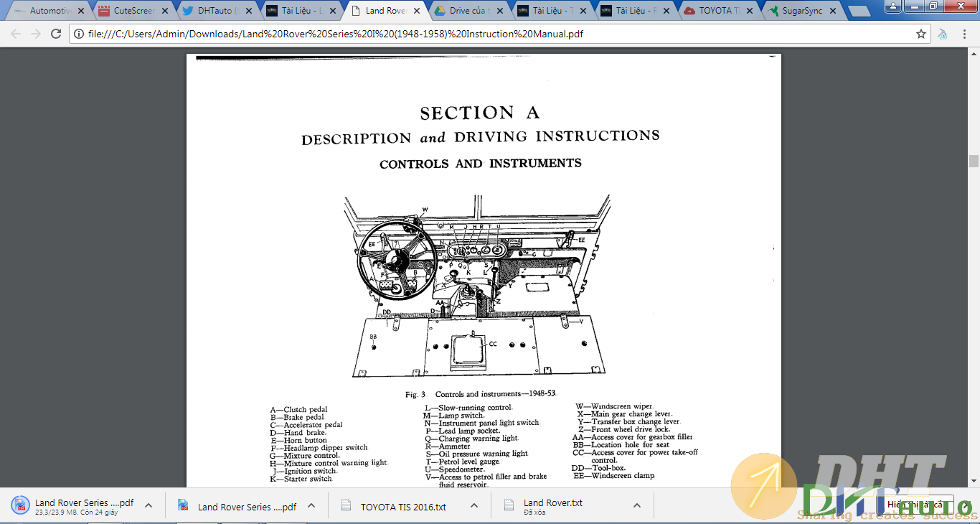This screenshot has height=524, width=980.
Task: Expand options for Land Rover.txt download
Action: 637,505
